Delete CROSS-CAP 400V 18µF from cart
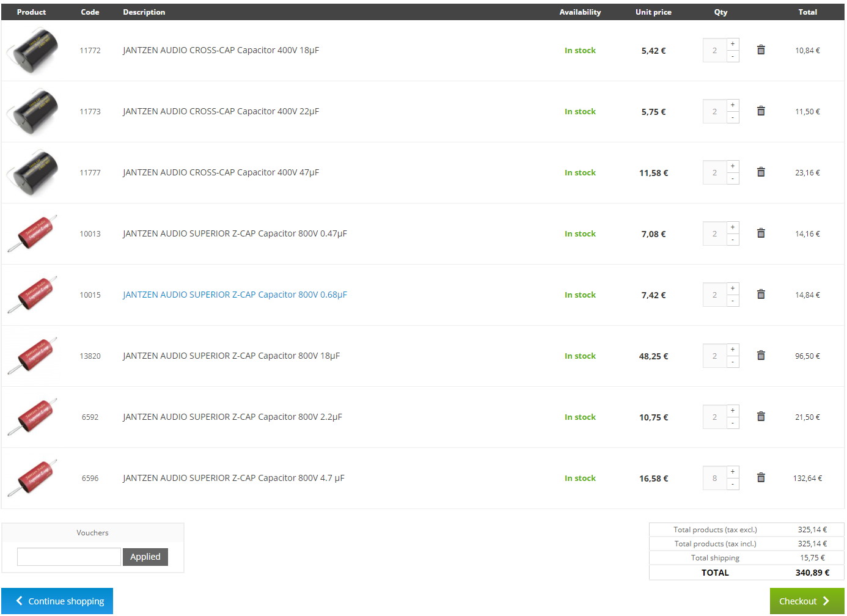 [761, 50]
